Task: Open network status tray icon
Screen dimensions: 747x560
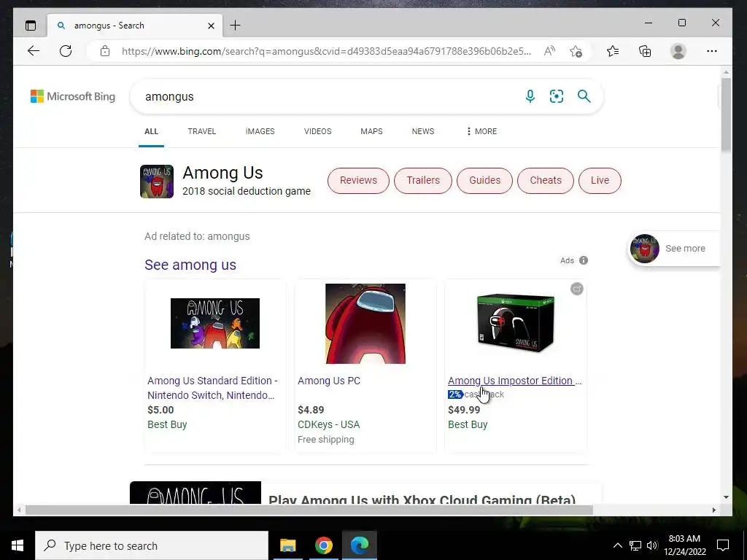Action: tap(635, 545)
